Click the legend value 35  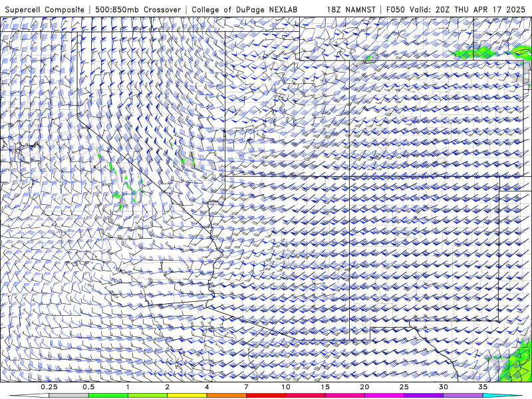click(x=483, y=387)
